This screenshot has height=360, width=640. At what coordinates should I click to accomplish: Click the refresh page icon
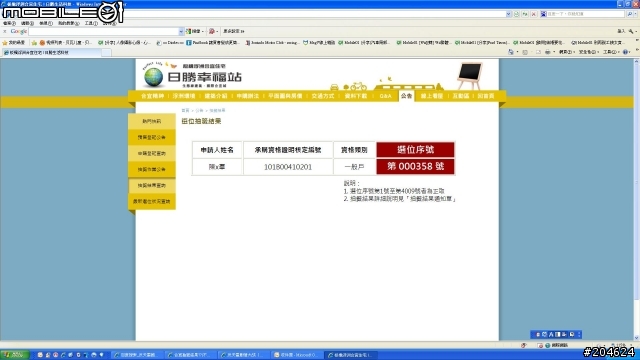(x=525, y=14)
